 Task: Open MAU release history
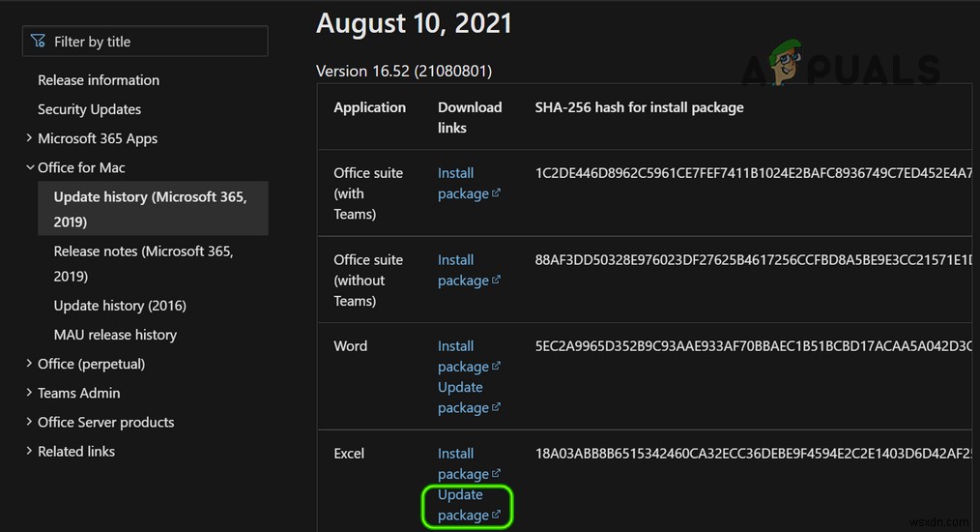coord(115,335)
